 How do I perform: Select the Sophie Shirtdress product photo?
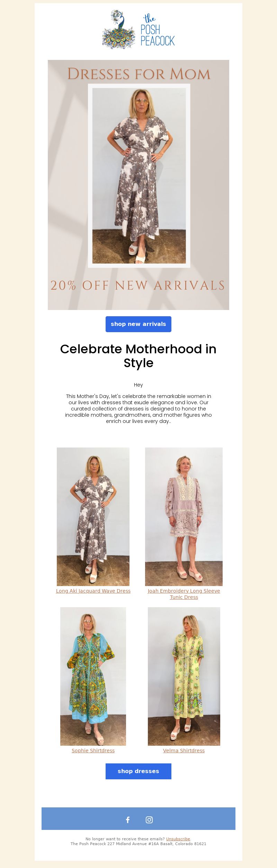point(93,676)
